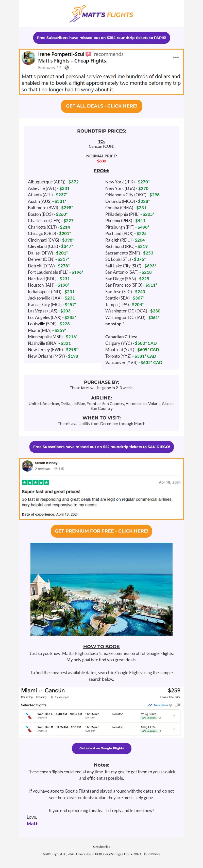The height and width of the screenshot is (868, 203).
Task: Click Irene Pompetti-Szul's profile picture
Action: pyautogui.click(x=28, y=58)
